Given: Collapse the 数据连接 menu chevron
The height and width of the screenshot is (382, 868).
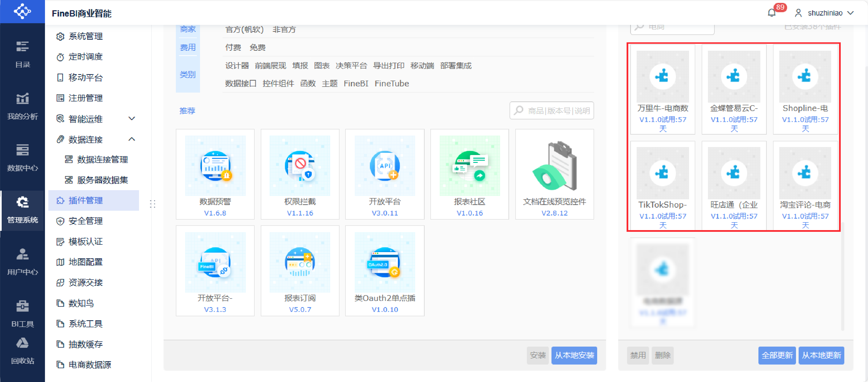Looking at the screenshot, I should (x=132, y=139).
